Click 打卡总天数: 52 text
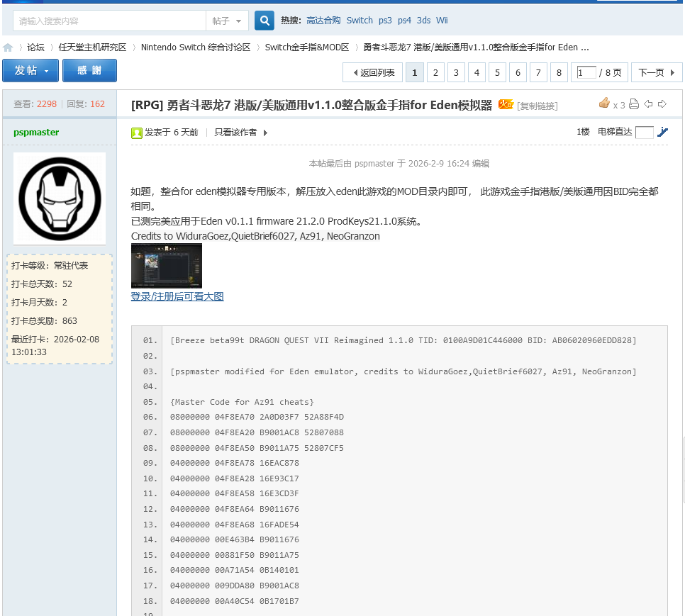The image size is (685, 616). pyautogui.click(x=42, y=284)
